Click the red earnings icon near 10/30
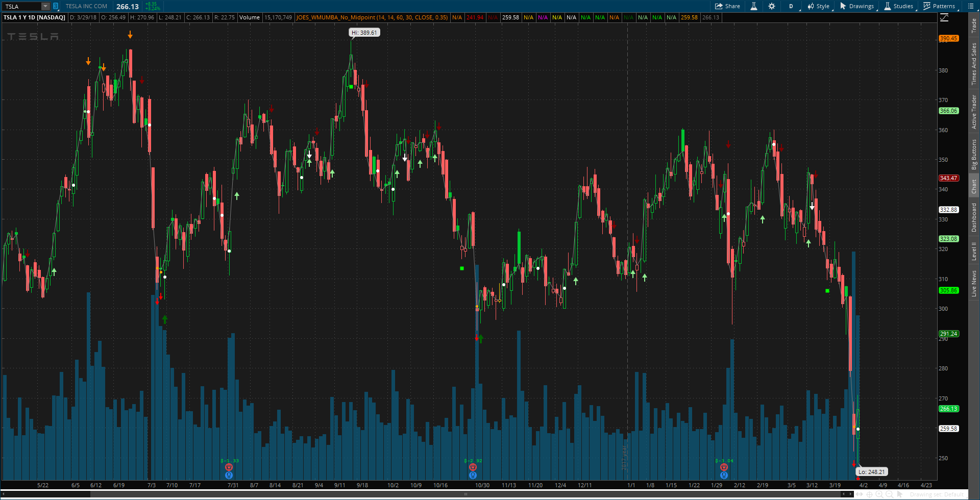The width and height of the screenshot is (980, 500). click(473, 467)
